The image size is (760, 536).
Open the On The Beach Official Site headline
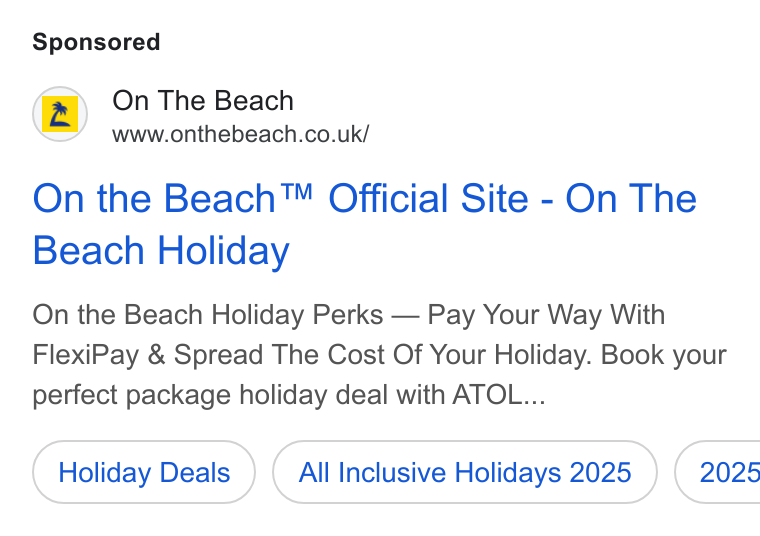pos(364,224)
